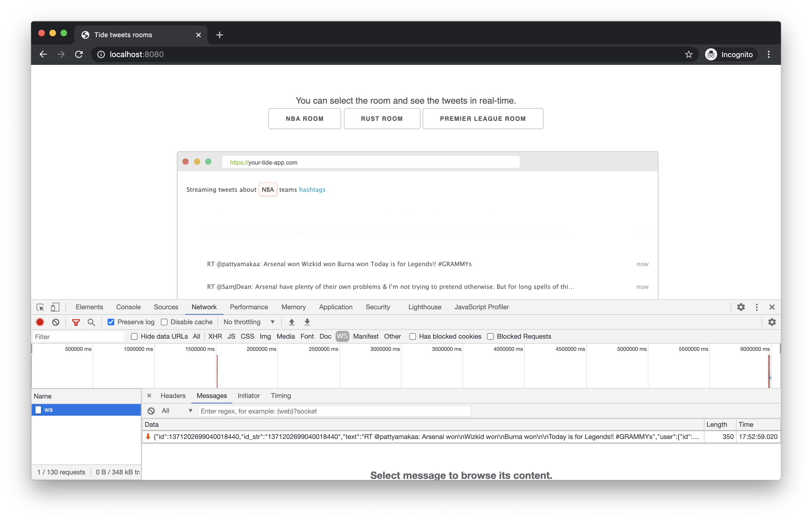The image size is (812, 521).
Task: Join the RUST ROOM
Action: (x=382, y=118)
